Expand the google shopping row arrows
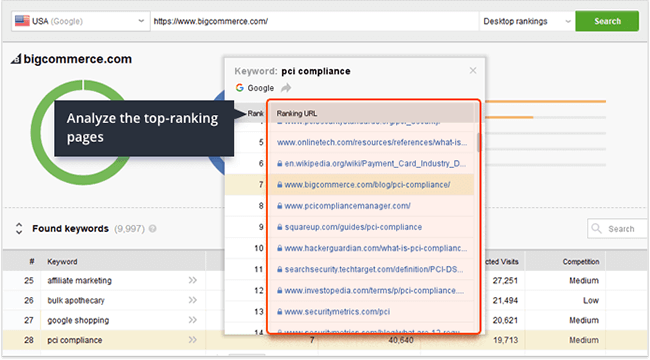 coord(192,320)
